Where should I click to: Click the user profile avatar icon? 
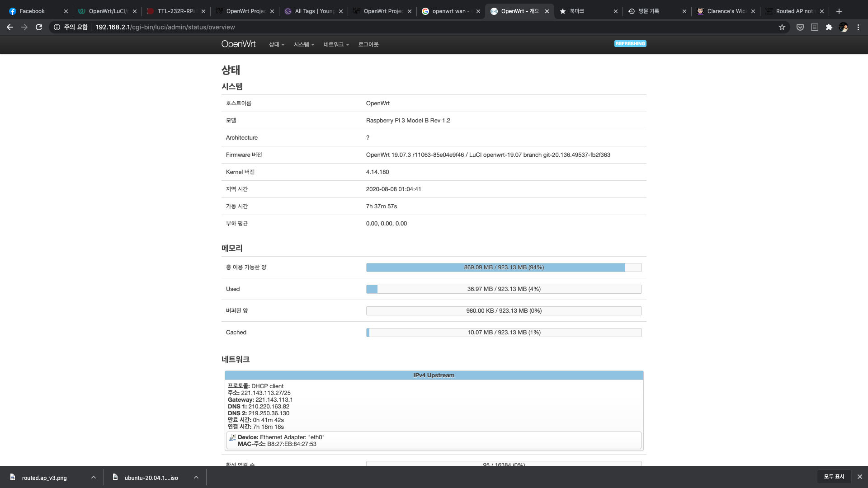pyautogui.click(x=843, y=27)
